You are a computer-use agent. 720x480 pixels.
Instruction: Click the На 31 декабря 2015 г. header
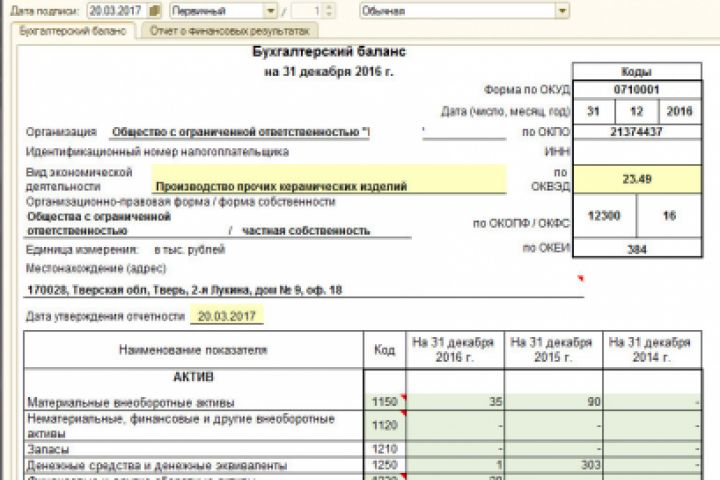(x=553, y=350)
